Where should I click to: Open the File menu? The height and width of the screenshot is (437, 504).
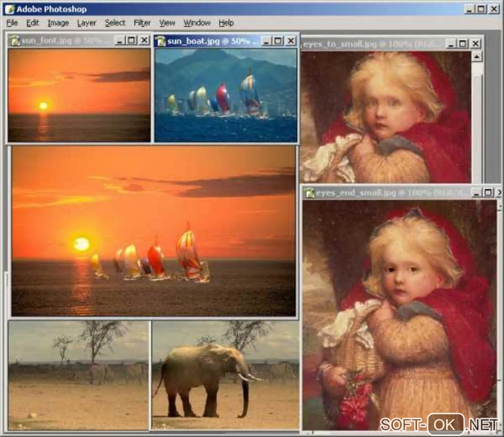pyautogui.click(x=12, y=23)
